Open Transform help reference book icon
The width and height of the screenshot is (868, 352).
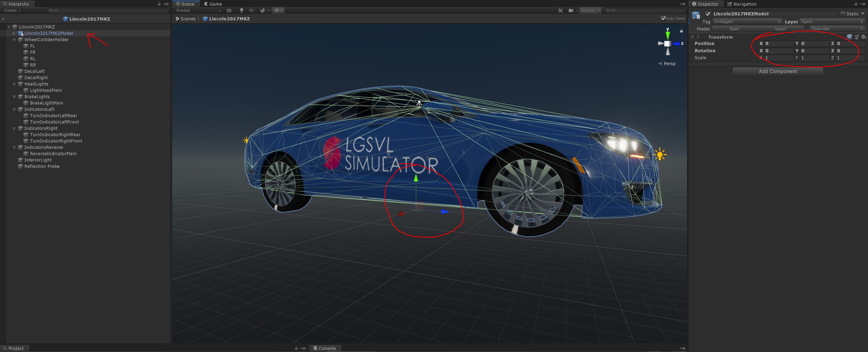pyautogui.click(x=849, y=37)
